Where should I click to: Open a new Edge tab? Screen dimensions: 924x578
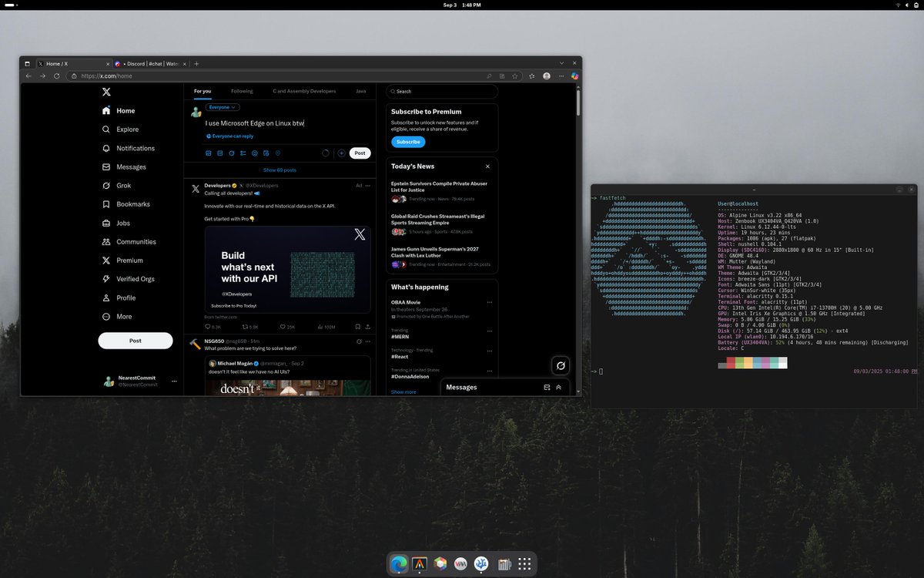point(196,64)
